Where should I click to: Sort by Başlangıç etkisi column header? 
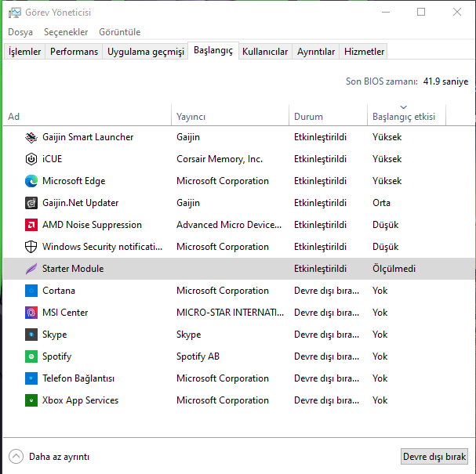click(x=403, y=117)
